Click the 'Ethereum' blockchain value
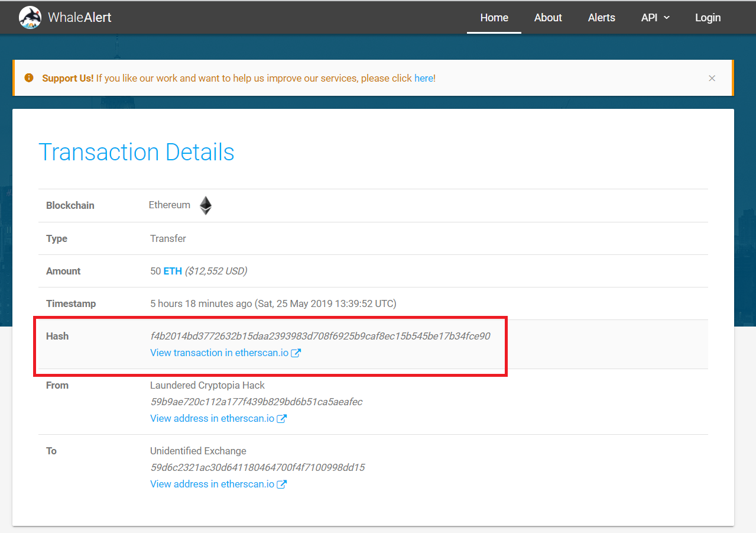The width and height of the screenshot is (756, 533). point(170,205)
